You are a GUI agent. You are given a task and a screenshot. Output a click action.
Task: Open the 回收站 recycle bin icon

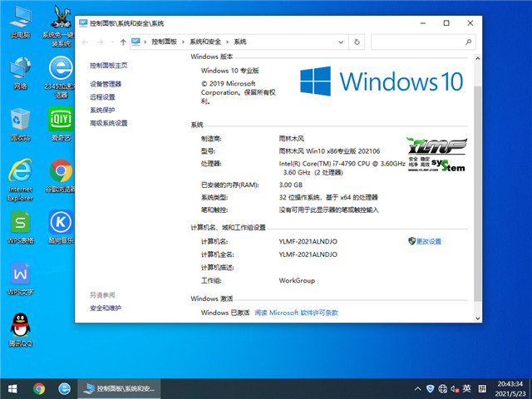20,125
